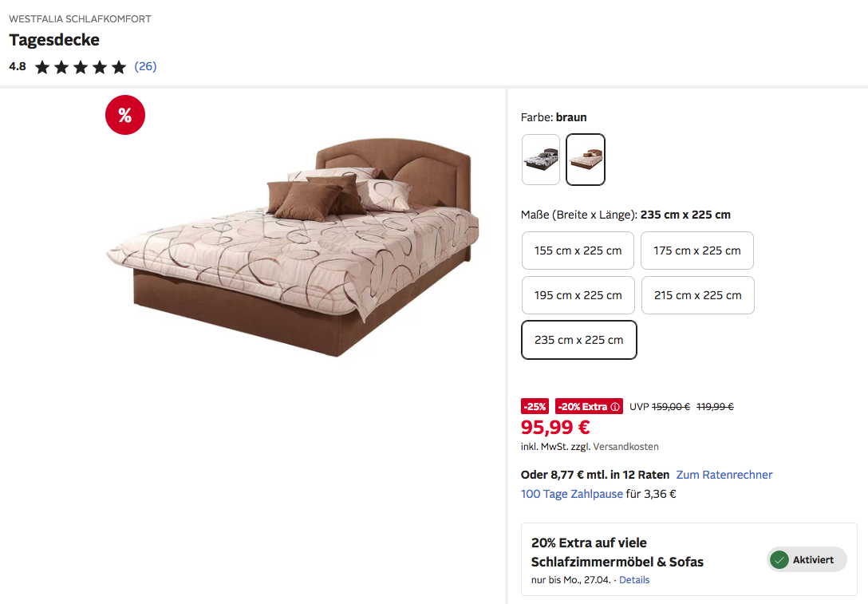Choose size 175 cm x 225 cm

(x=697, y=251)
